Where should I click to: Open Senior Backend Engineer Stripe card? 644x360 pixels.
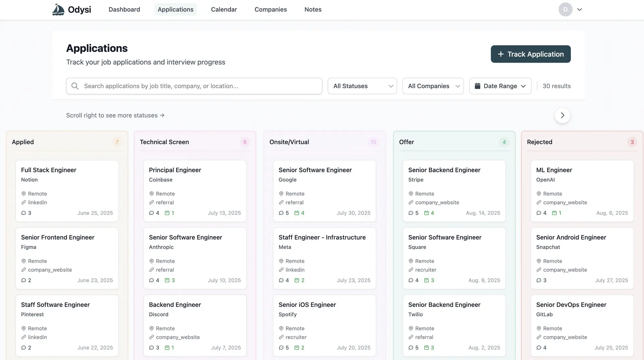coord(454,191)
